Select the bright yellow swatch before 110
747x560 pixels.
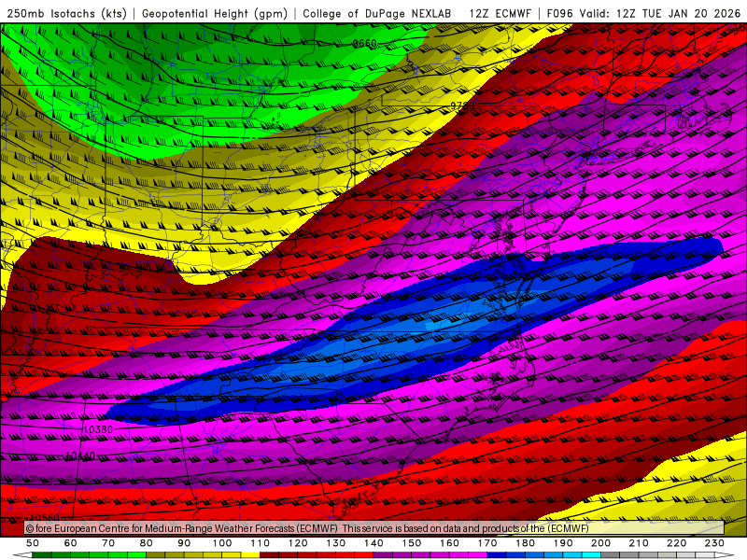pyautogui.click(x=250, y=555)
